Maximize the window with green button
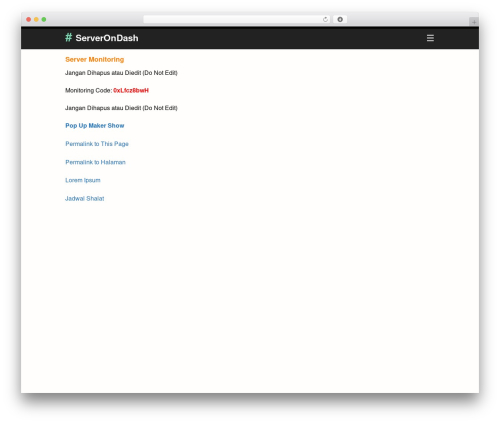 (x=44, y=19)
